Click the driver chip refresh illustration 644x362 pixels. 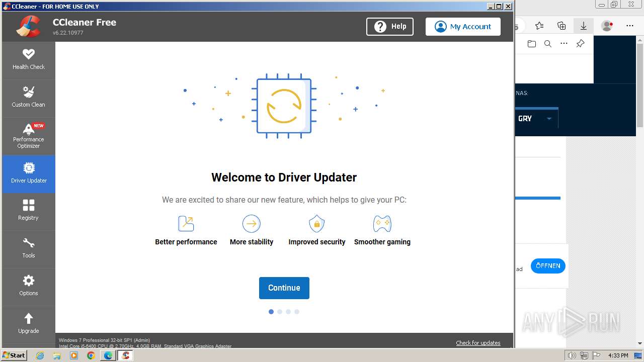click(x=284, y=106)
